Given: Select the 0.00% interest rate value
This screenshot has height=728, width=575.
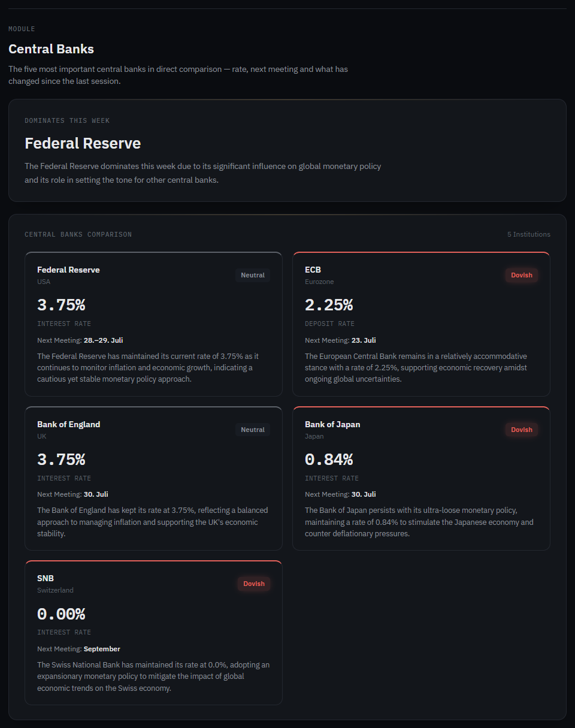Looking at the screenshot, I should click(x=61, y=614).
